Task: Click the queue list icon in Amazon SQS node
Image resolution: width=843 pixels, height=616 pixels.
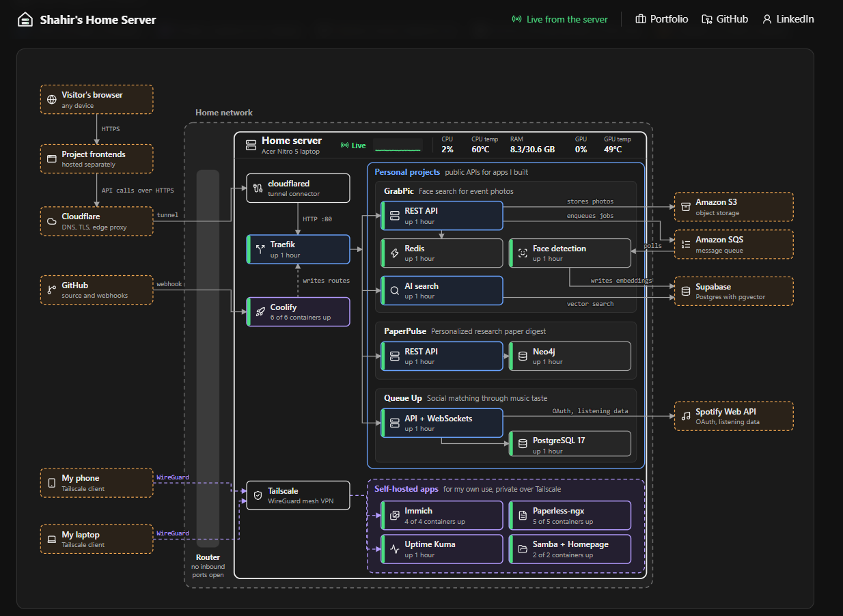Action: 685,244
